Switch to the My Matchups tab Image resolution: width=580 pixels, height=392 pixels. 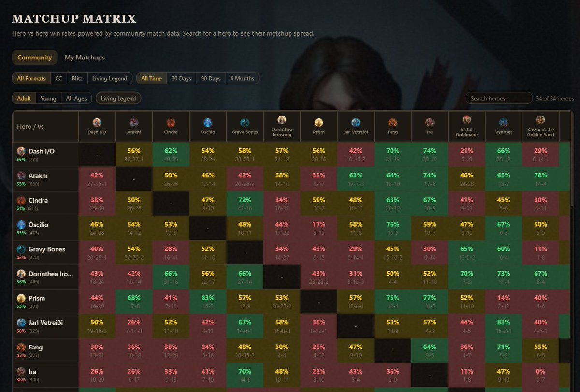85,58
